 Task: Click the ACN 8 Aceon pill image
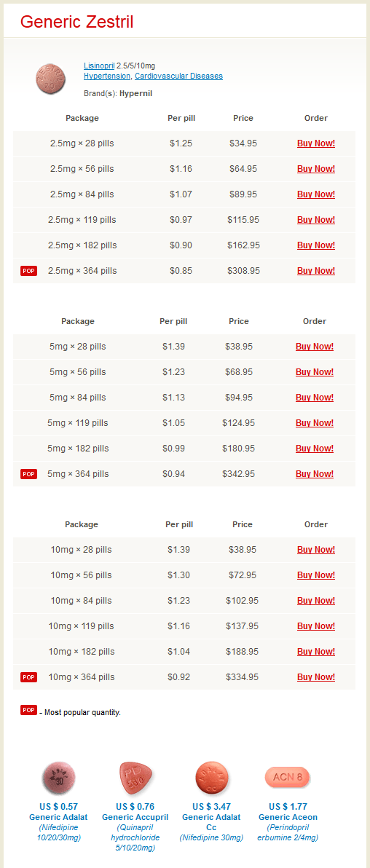point(288,777)
